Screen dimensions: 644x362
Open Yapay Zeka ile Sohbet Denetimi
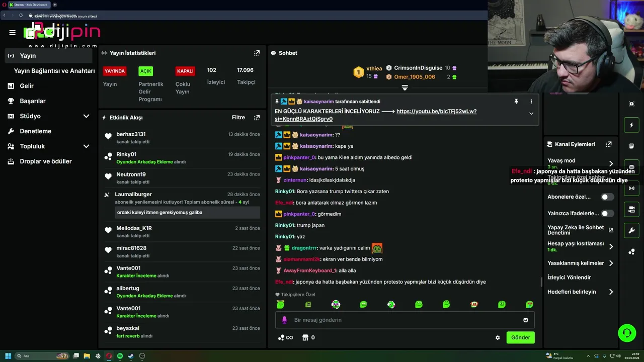tap(580, 230)
